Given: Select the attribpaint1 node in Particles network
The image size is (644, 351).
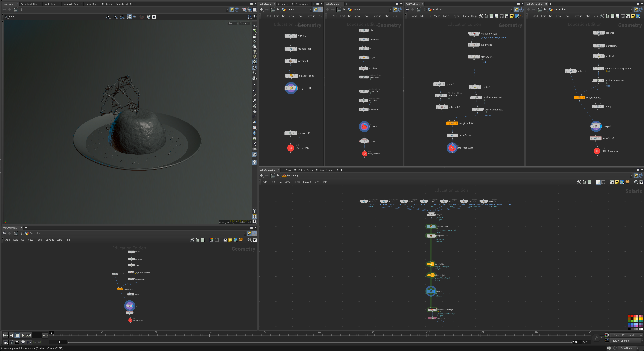Looking at the screenshot, I should tap(474, 57).
